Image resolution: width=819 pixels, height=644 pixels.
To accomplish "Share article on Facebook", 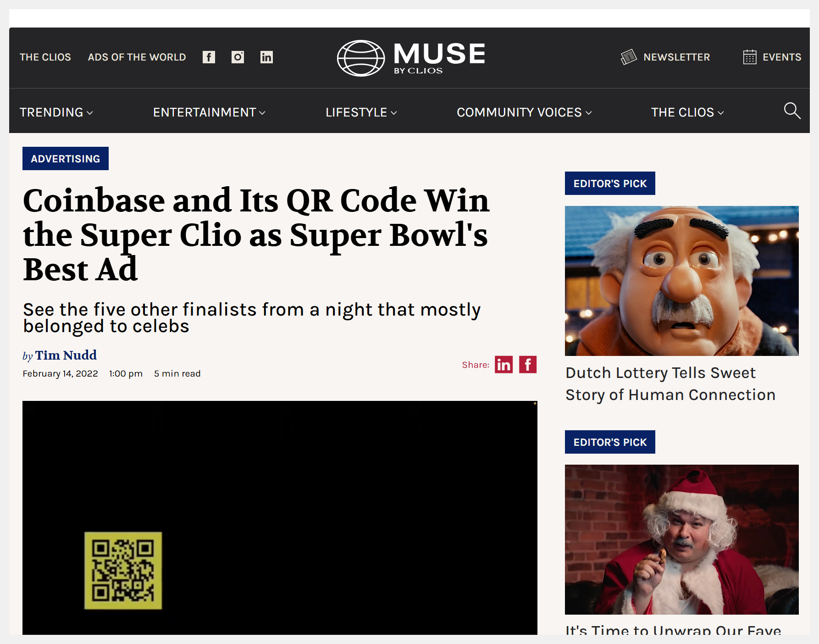I will point(528,365).
